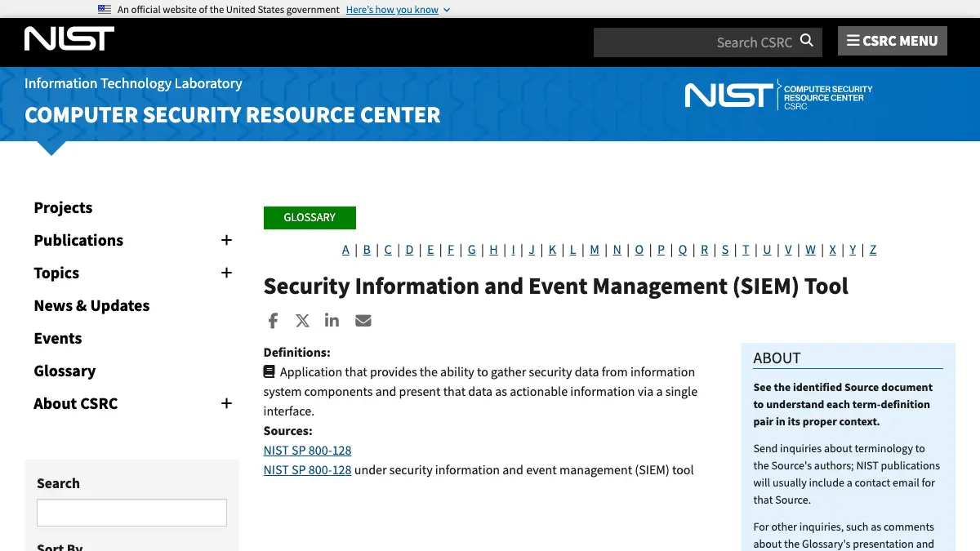The height and width of the screenshot is (551, 980).
Task: Jump to glossary letter W
Action: 810,250
